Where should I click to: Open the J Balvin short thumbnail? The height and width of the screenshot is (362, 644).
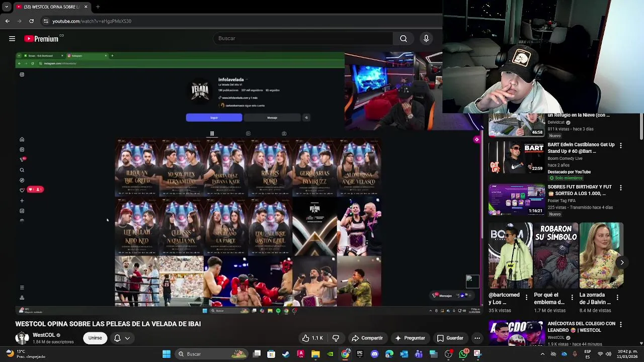point(601,255)
